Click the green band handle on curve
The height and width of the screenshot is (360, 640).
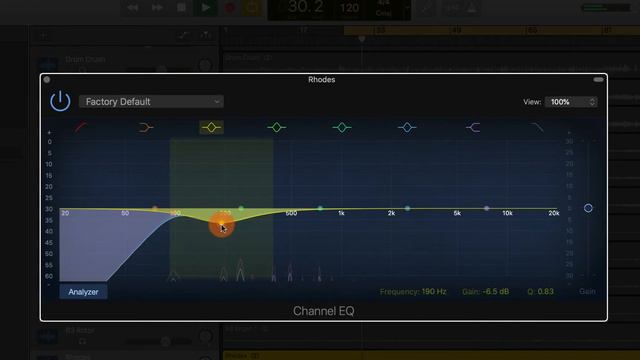point(241,209)
